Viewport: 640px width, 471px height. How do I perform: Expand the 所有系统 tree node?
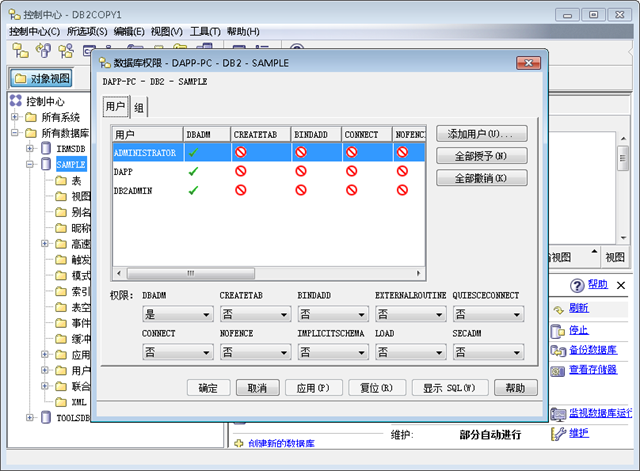(15, 117)
